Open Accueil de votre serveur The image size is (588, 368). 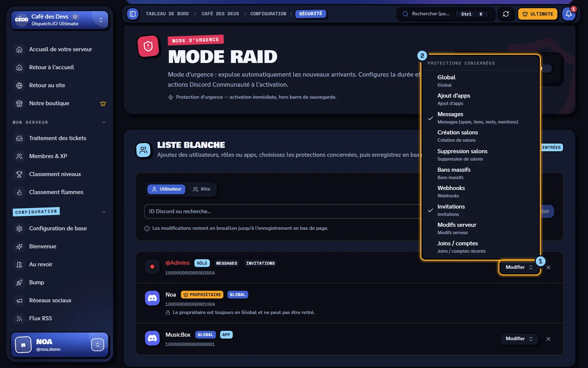coord(60,49)
